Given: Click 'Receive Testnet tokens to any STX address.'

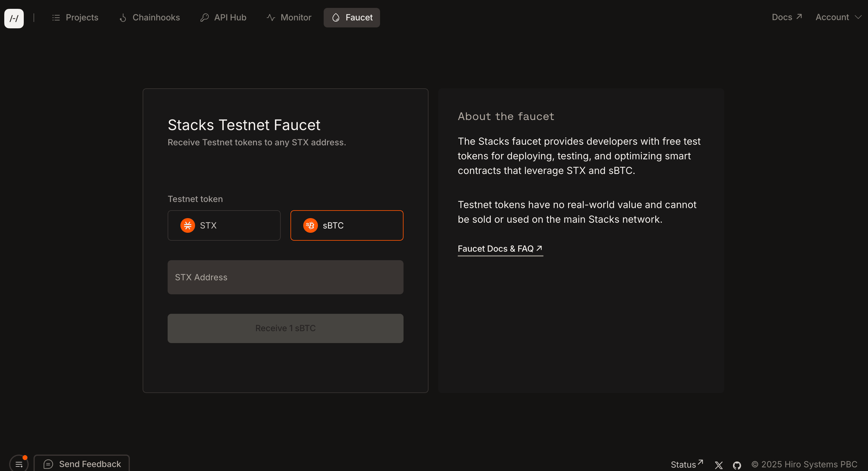Looking at the screenshot, I should coord(257,142).
